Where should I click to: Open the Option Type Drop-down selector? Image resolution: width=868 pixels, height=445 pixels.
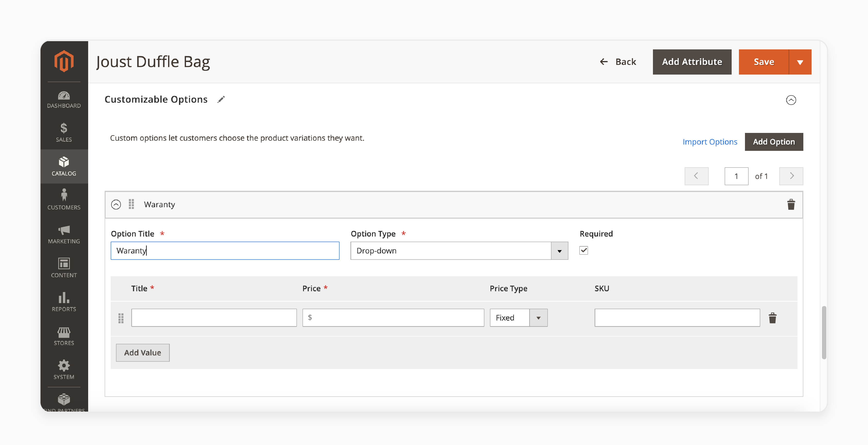(x=459, y=251)
